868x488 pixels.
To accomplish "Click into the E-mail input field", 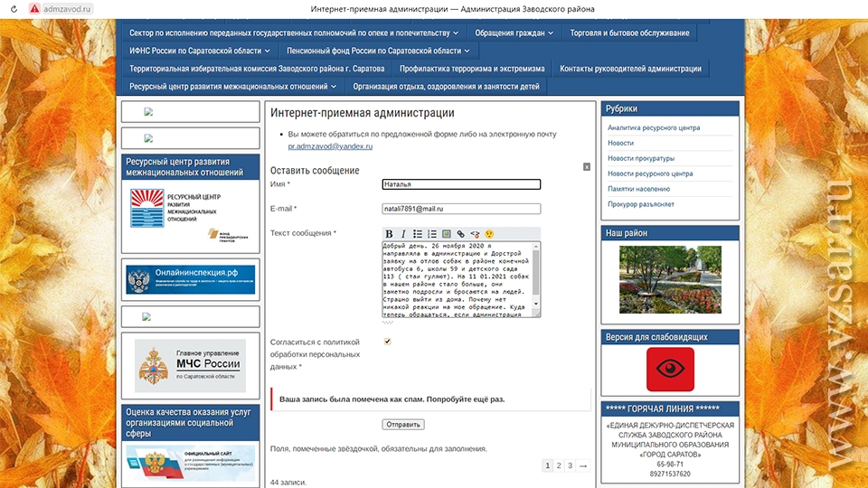I will point(461,209).
